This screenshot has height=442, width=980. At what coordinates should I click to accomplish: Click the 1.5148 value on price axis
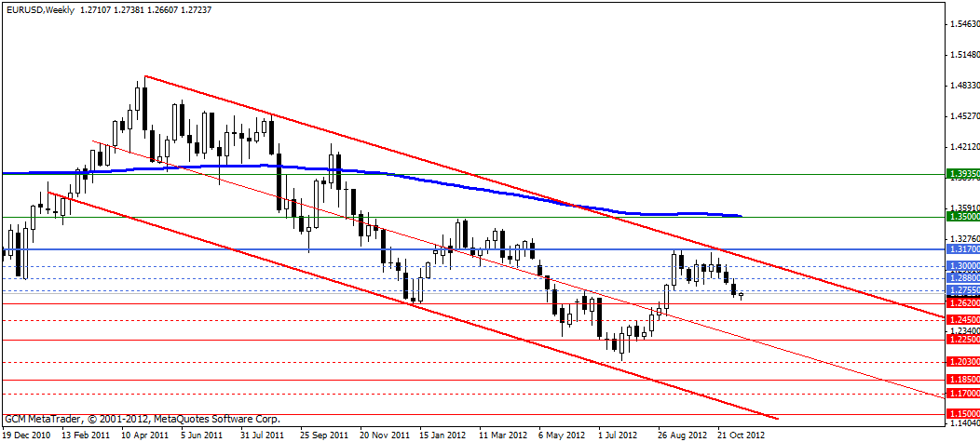(964, 55)
